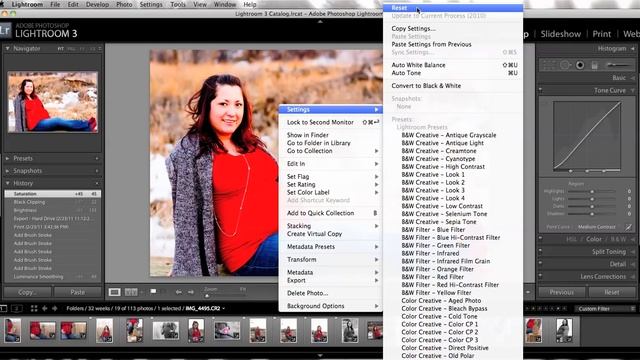This screenshot has height=360, width=640.
Task: Open the Medium Contrast point curve dropdown
Action: pos(596,227)
